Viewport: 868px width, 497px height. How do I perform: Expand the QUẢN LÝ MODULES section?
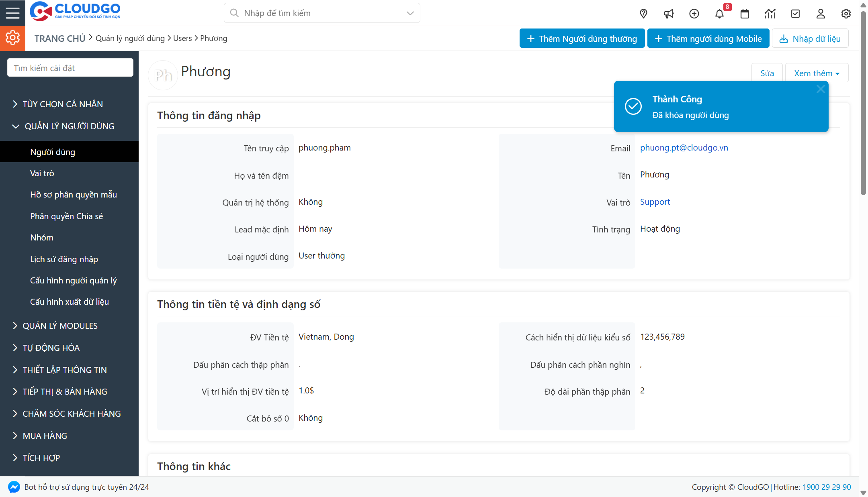(59, 326)
